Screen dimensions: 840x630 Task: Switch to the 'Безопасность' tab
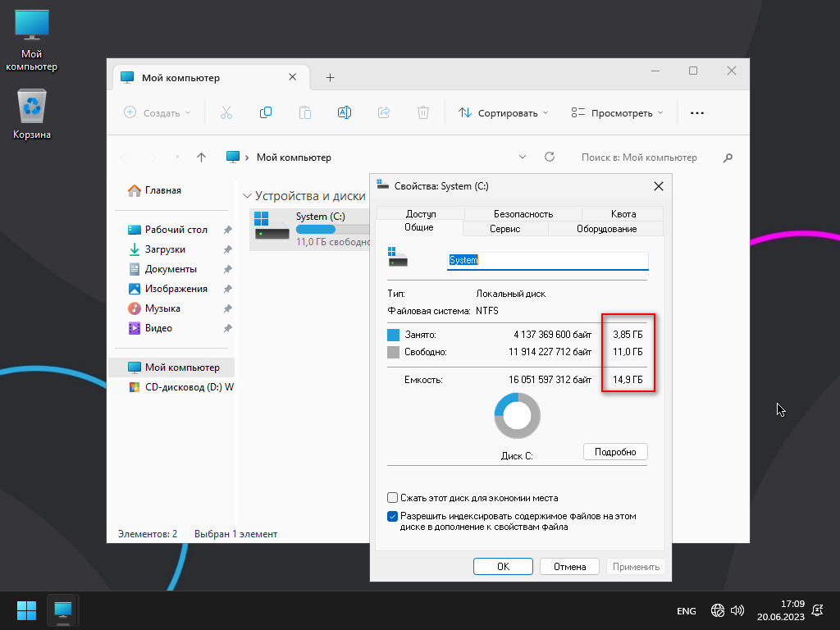pyautogui.click(x=523, y=213)
